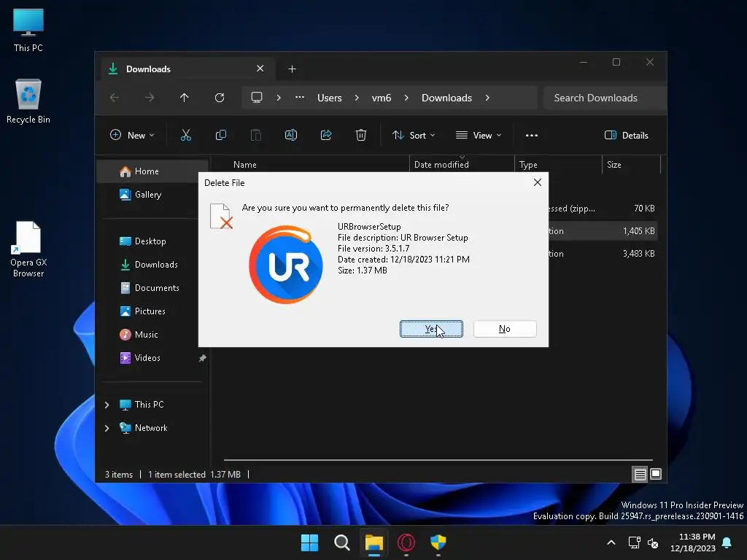Select the 3,483 KB file row
Viewport: 747px width, 560px height.
tap(603, 254)
